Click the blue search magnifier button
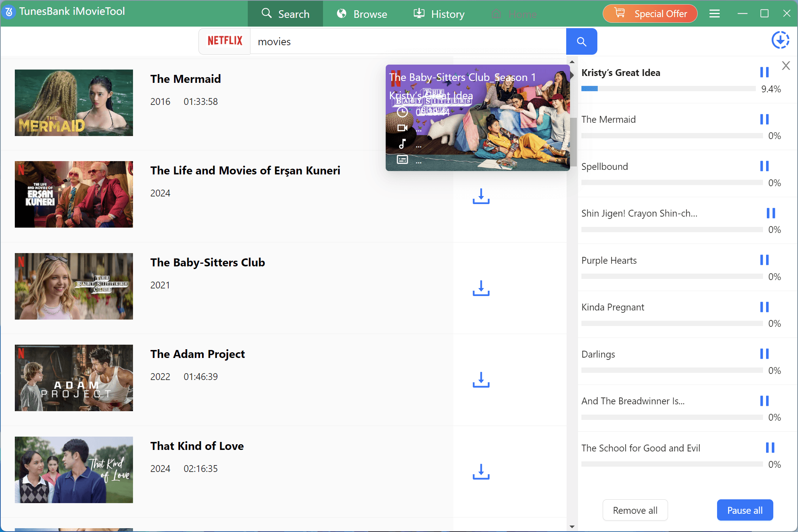The image size is (798, 532). pyautogui.click(x=581, y=41)
